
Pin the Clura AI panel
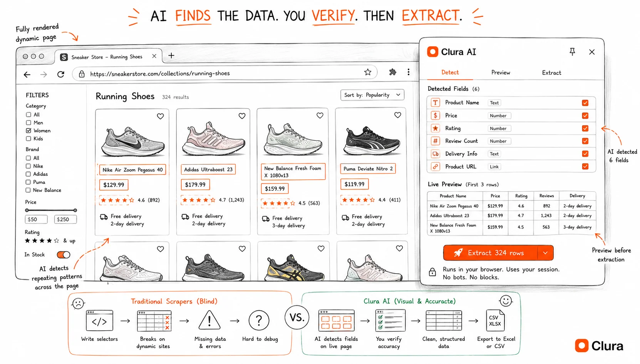[x=572, y=52]
